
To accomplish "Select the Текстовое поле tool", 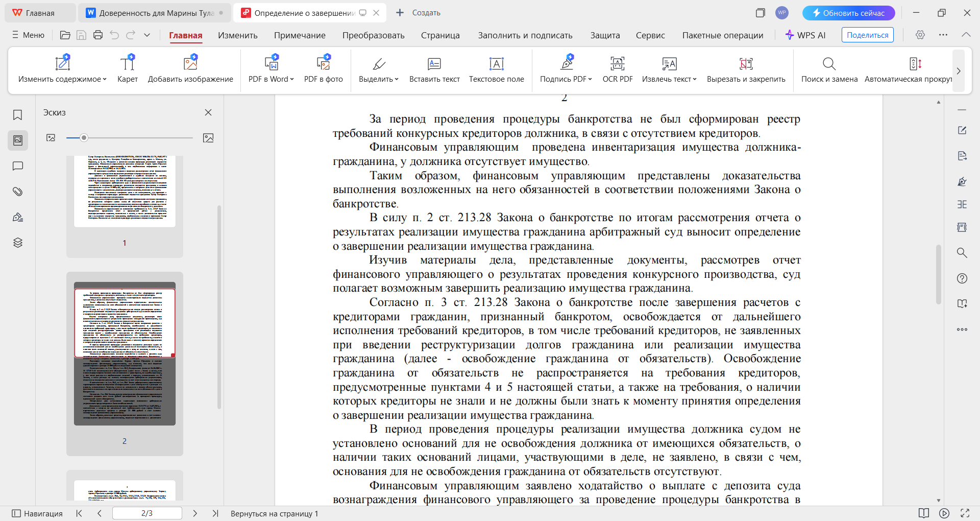I will (x=496, y=69).
